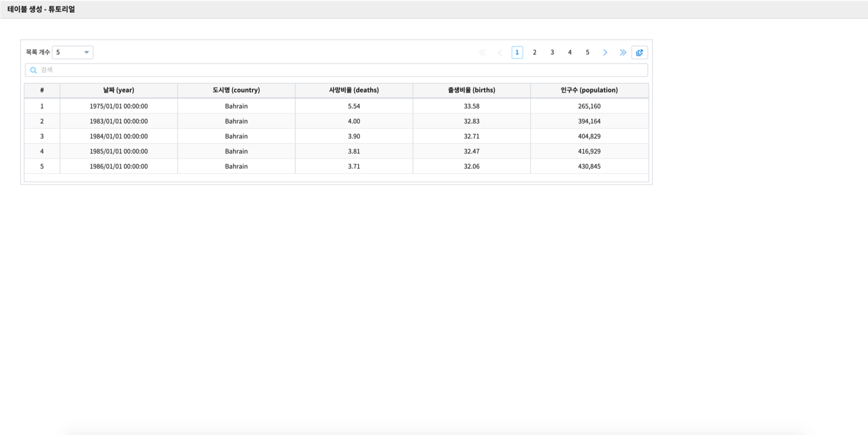Screen dimensions: 868x435
Task: Go to next page arrow
Action: [605, 52]
